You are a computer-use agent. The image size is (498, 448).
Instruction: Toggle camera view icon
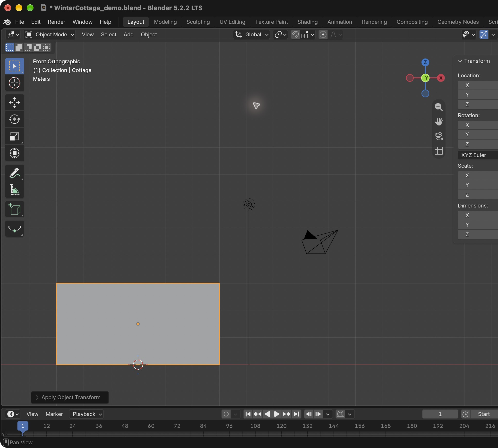(x=438, y=136)
